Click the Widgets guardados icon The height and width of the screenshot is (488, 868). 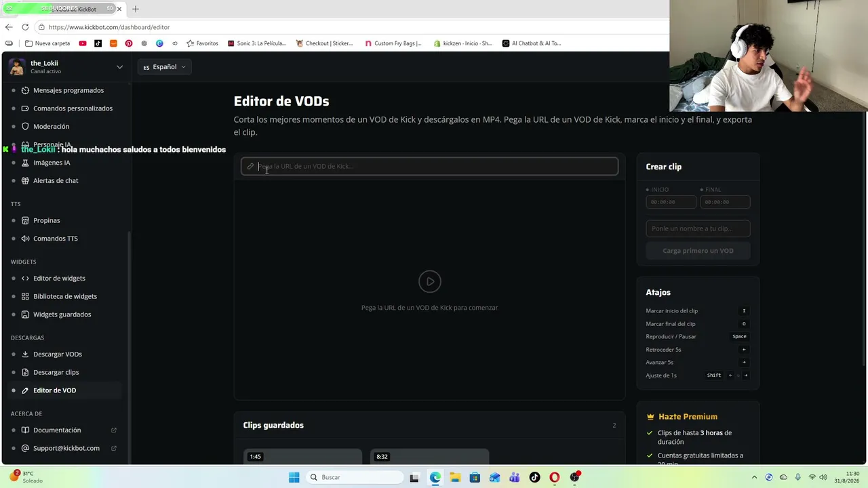[x=25, y=314]
